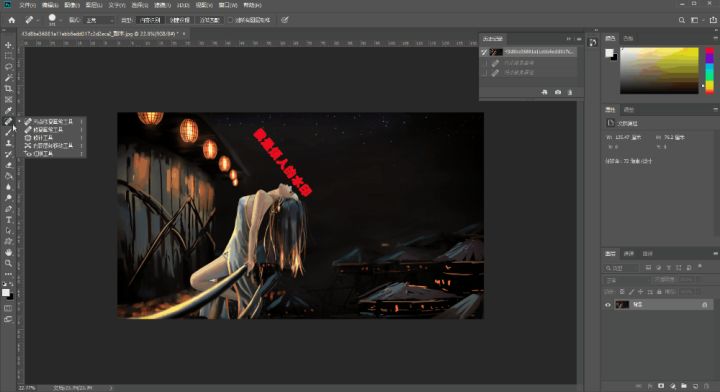The image size is (720, 392).
Task: Select the Frame tool
Action: 8,100
